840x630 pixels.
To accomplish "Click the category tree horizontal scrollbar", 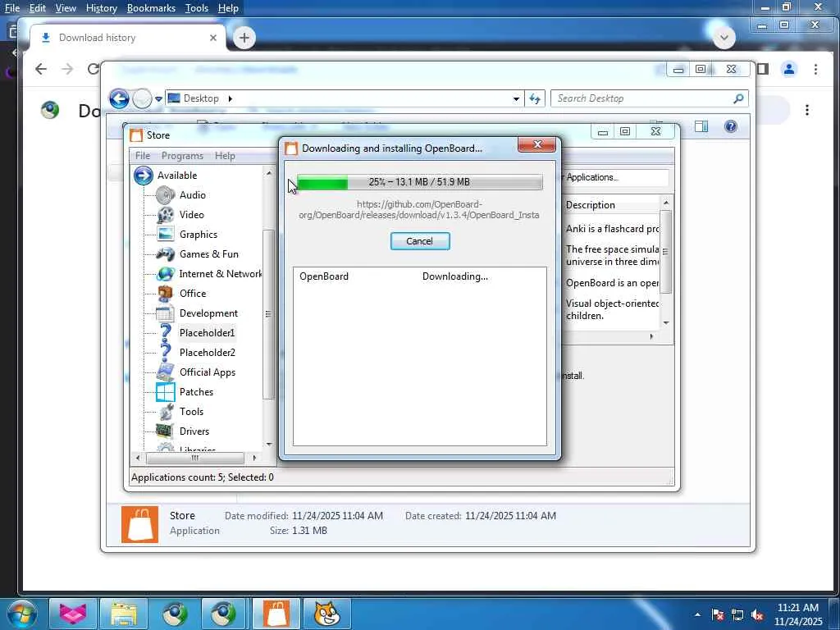I will pos(195,458).
